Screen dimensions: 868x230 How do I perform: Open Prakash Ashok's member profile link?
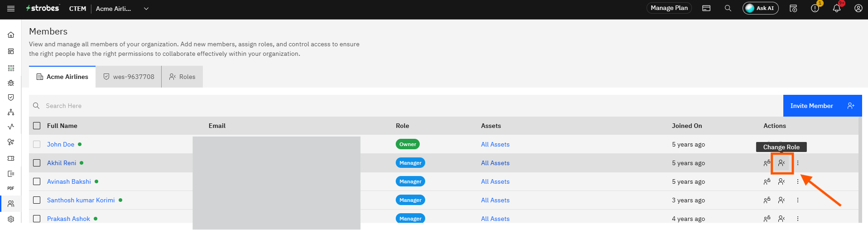point(68,219)
